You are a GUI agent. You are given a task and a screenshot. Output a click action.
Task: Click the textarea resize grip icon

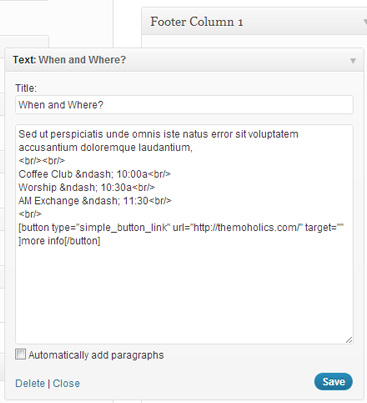pos(349,340)
